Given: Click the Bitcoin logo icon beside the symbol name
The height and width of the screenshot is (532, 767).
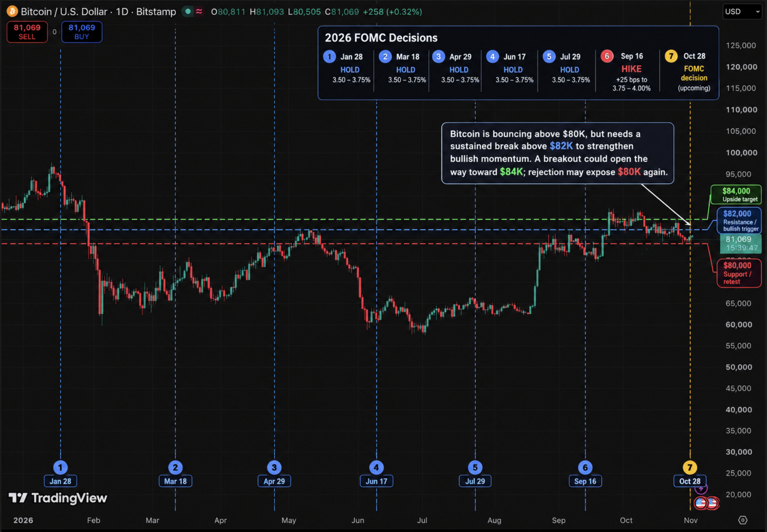Looking at the screenshot, I should 12,11.
